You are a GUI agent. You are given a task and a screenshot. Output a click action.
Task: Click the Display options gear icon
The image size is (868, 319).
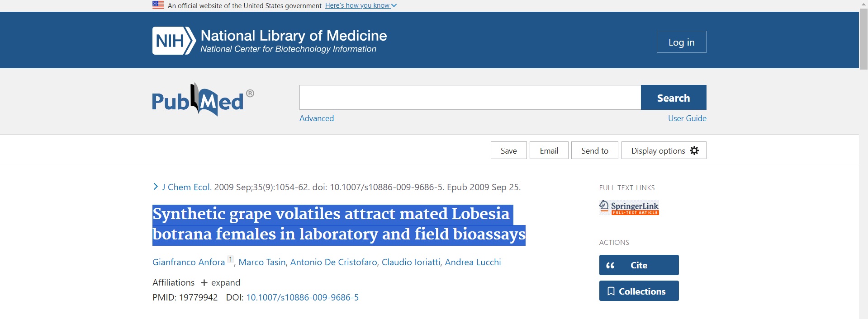tap(694, 150)
